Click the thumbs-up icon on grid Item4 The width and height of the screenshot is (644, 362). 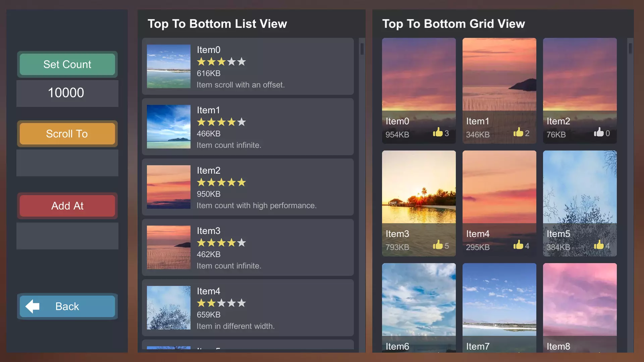point(518,245)
